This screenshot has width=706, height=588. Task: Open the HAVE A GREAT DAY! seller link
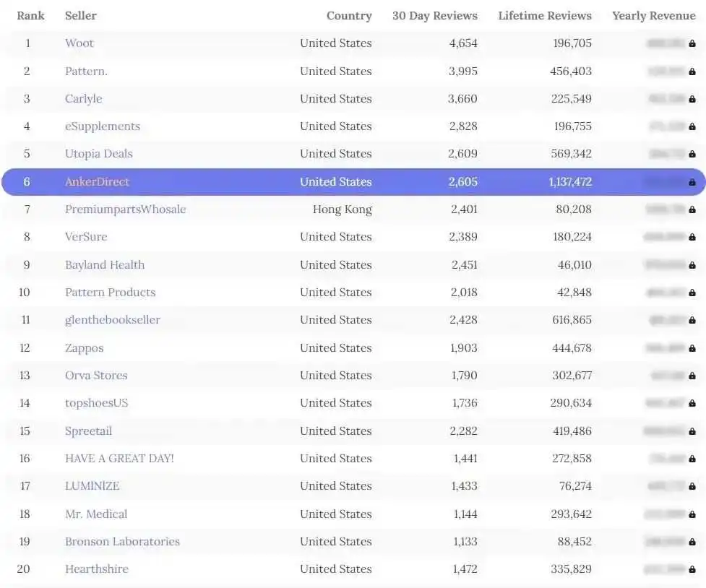pos(119,458)
